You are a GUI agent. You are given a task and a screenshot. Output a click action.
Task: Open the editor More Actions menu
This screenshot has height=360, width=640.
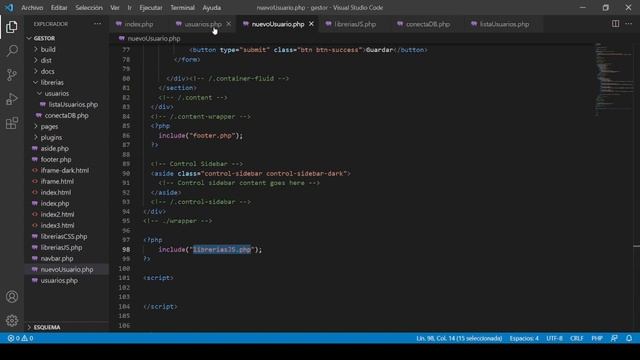pyautogui.click(x=629, y=24)
